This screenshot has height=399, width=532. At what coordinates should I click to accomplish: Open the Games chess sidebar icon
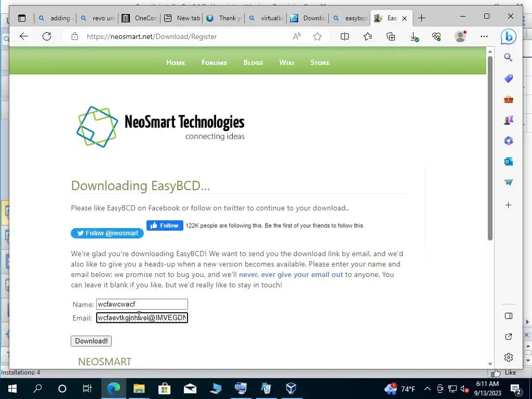point(508,120)
